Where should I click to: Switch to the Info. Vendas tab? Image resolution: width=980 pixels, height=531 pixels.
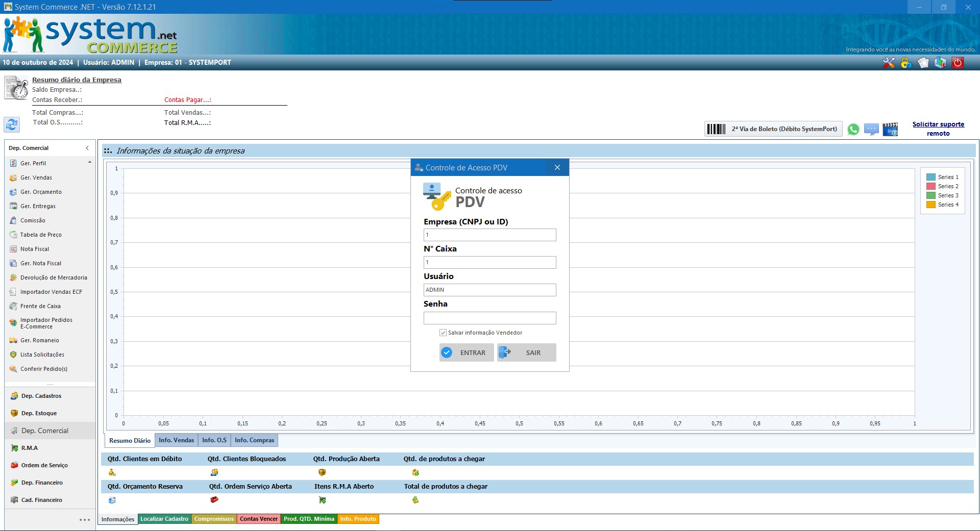(x=176, y=440)
